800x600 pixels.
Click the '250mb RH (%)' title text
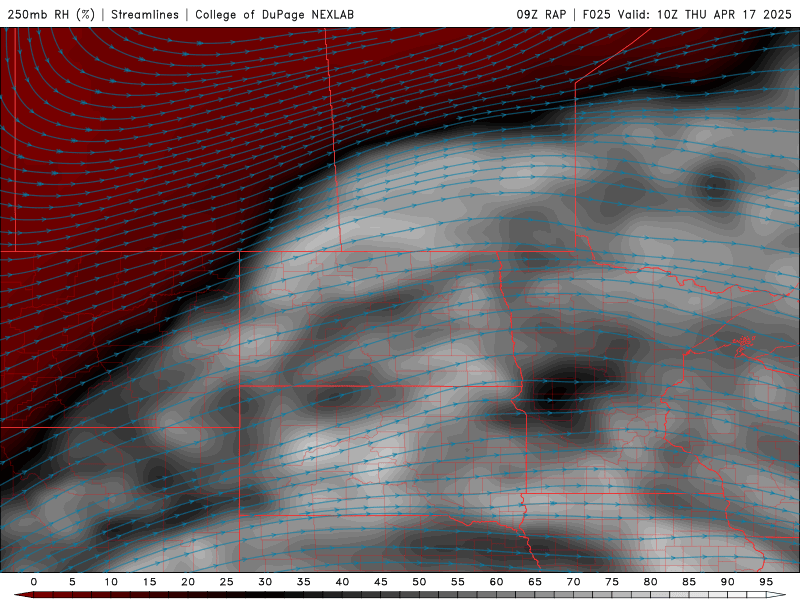point(52,14)
